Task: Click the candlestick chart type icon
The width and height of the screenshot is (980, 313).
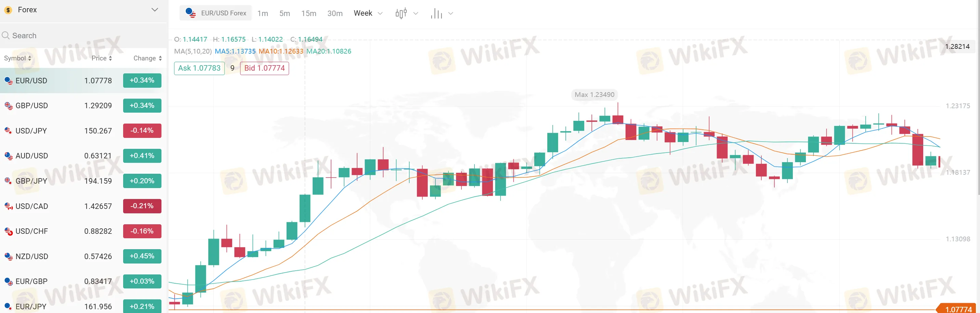Action: (x=401, y=13)
